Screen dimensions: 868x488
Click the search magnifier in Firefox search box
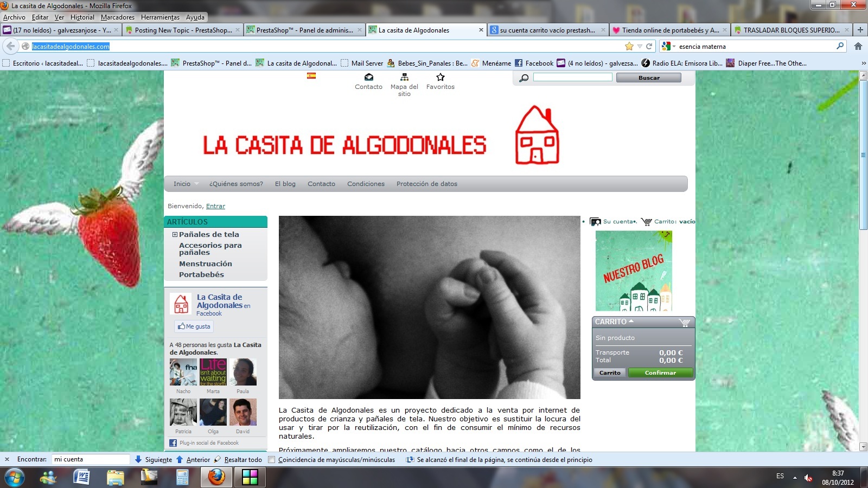pos(840,46)
